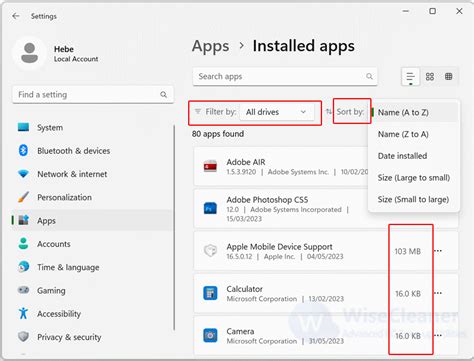This screenshot has height=361, width=474.
Task: Open more options for Calculator
Action: 438,293
